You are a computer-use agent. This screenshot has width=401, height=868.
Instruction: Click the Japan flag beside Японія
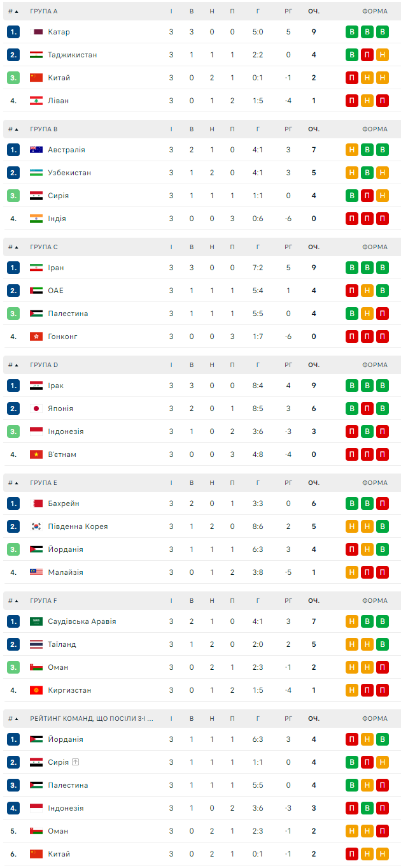click(x=36, y=409)
